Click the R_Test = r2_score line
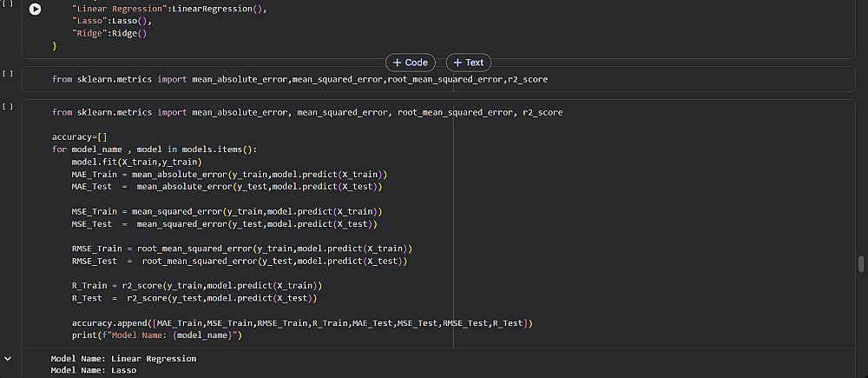Image resolution: width=868 pixels, height=378 pixels. click(x=194, y=298)
